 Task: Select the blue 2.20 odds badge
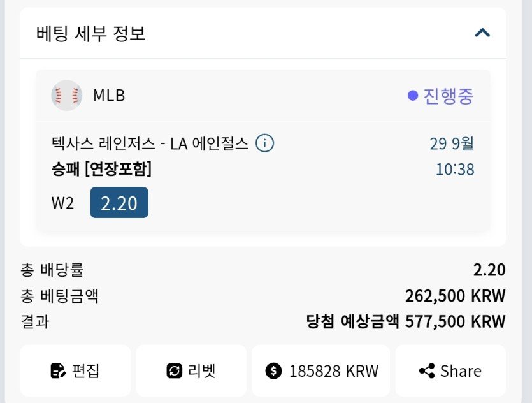[x=119, y=203]
